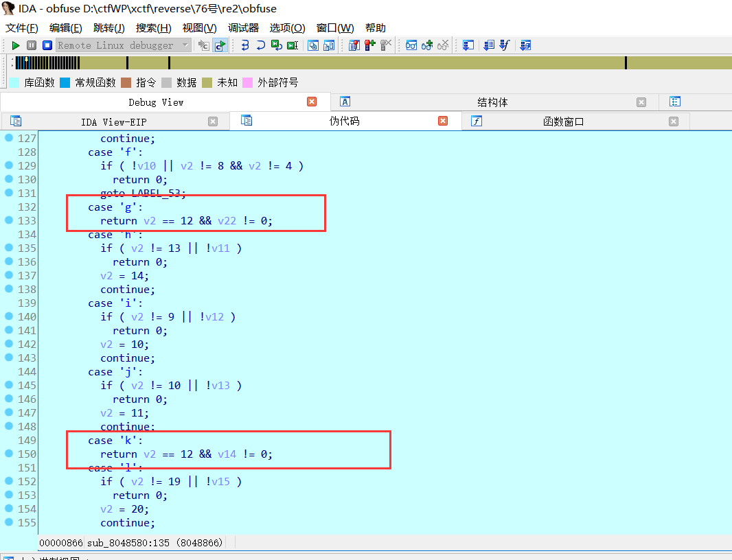Viewport: 732px width, 560px height.
Task: Switch to the IDA View-EIP tab
Action: 113,121
